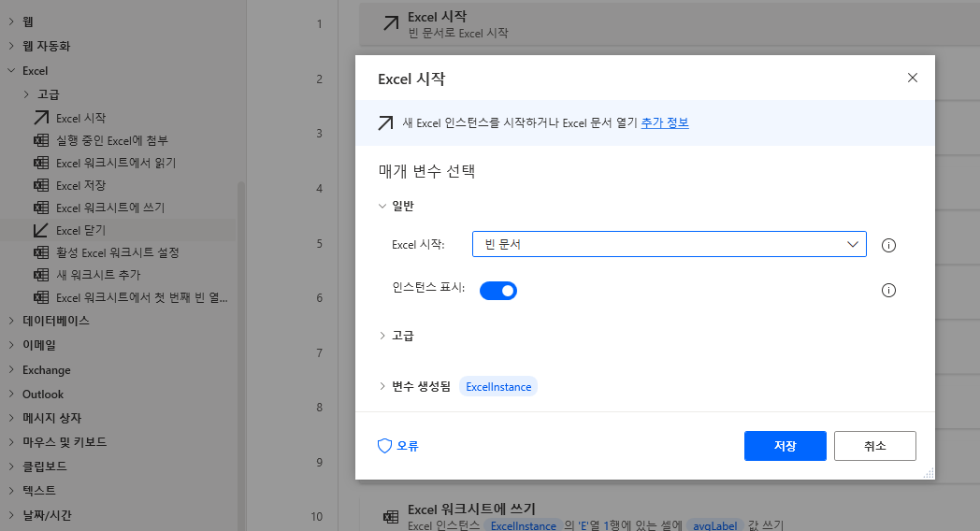Viewport: 980px width, 531px height.
Task: Toggle the 인스턴스 표시 switch
Action: click(x=498, y=291)
